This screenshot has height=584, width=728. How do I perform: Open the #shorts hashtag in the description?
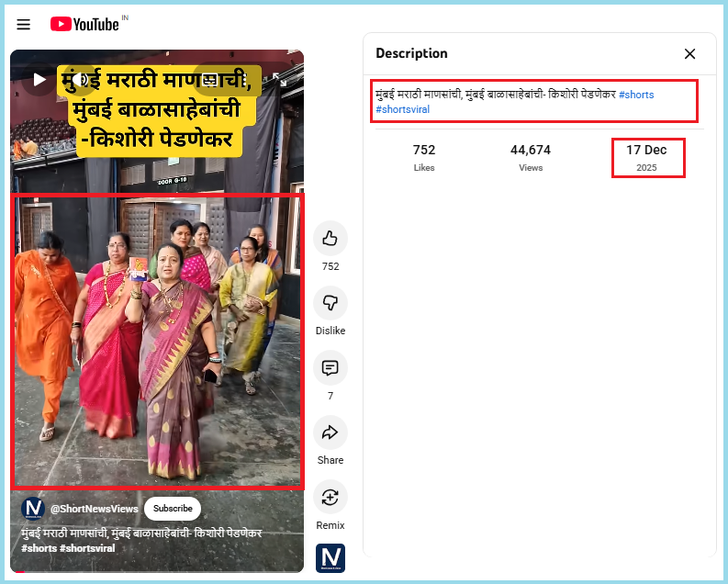[635, 95]
